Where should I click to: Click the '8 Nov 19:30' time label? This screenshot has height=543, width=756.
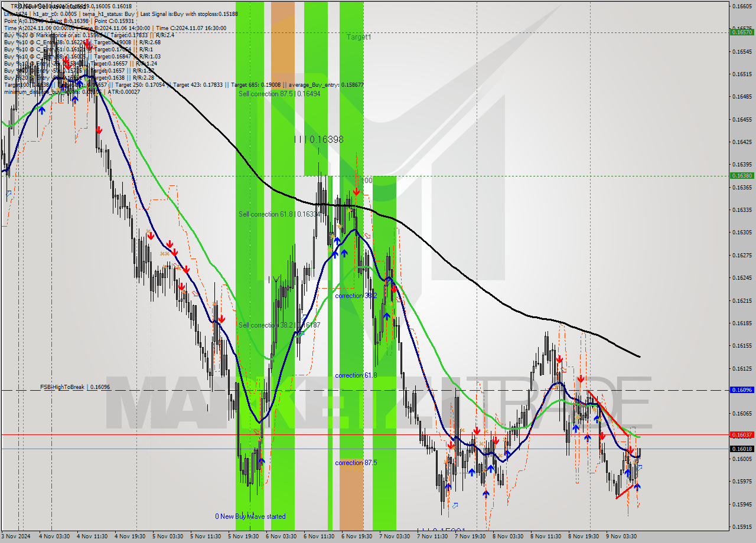click(x=584, y=537)
